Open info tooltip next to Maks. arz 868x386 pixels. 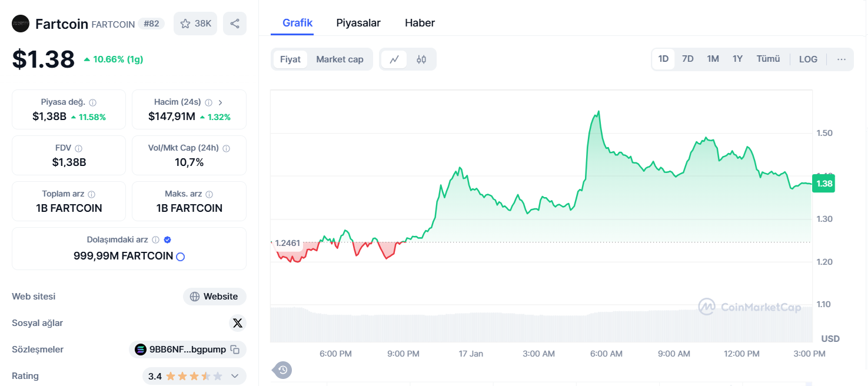point(209,194)
